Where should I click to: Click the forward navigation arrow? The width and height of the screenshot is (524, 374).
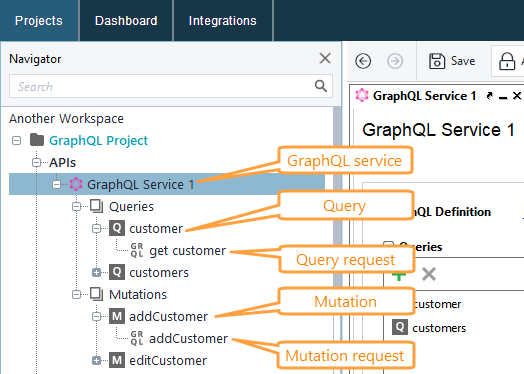pyautogui.click(x=395, y=61)
